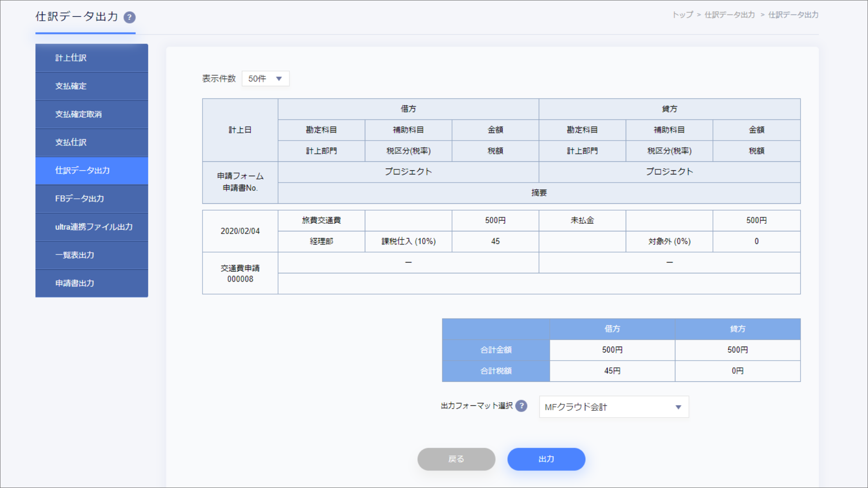Click the middle 仕訳データ出力 breadcrumb link

pyautogui.click(x=730, y=15)
